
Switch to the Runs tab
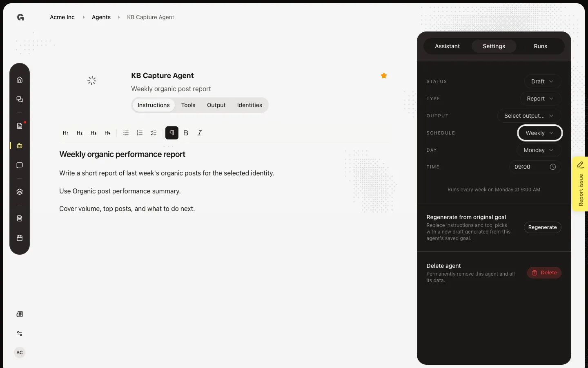541,46
